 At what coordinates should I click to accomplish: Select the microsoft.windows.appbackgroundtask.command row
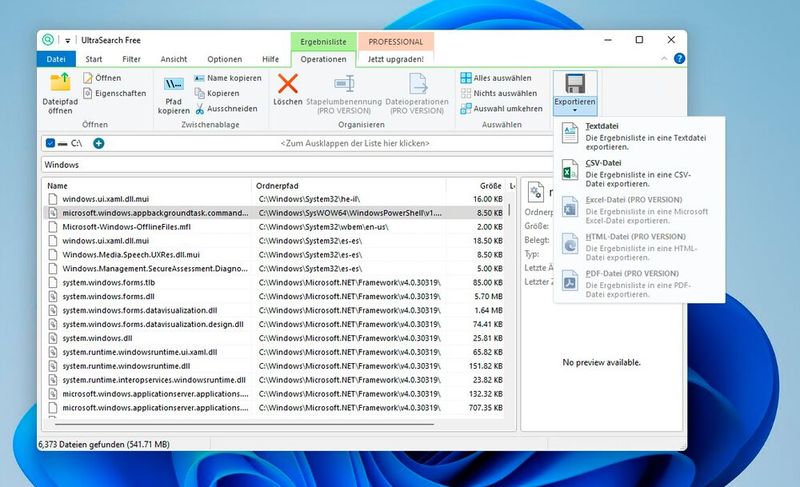[x=276, y=213]
